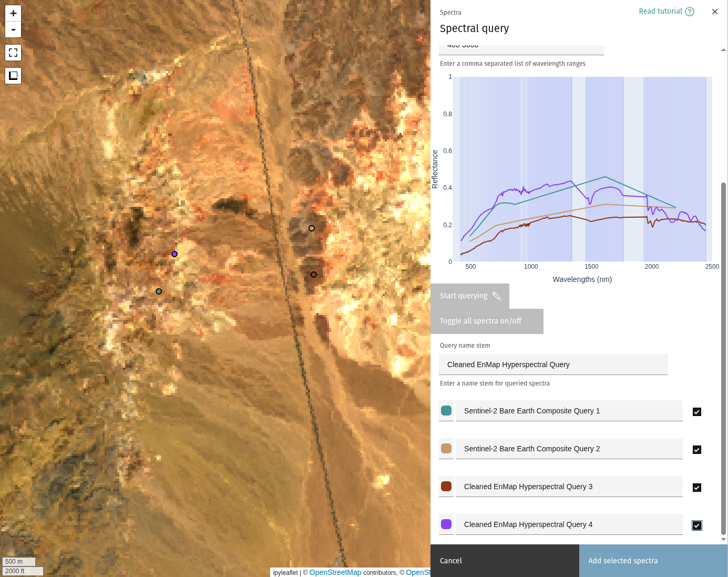Click the purple query point on map
Screen dimensions: 728x577
(x=175, y=254)
